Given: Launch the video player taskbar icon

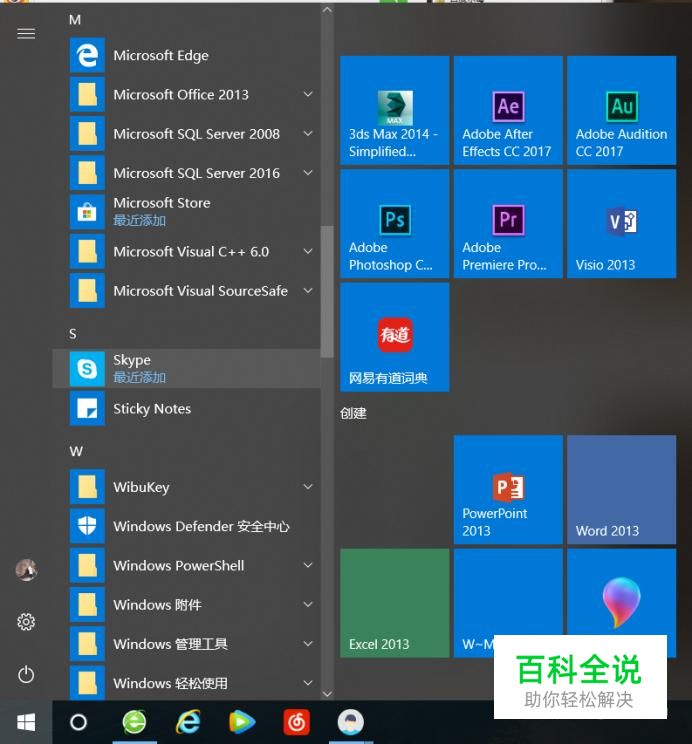Looking at the screenshot, I should point(242,722).
